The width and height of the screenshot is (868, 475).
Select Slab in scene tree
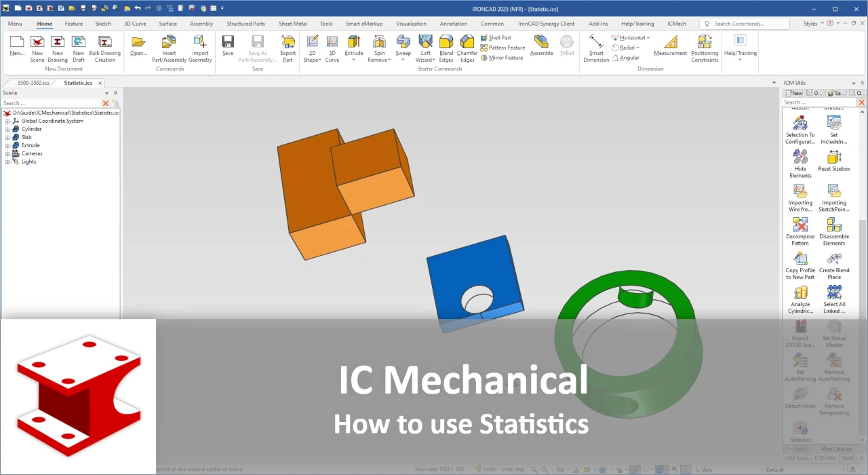pyautogui.click(x=26, y=137)
